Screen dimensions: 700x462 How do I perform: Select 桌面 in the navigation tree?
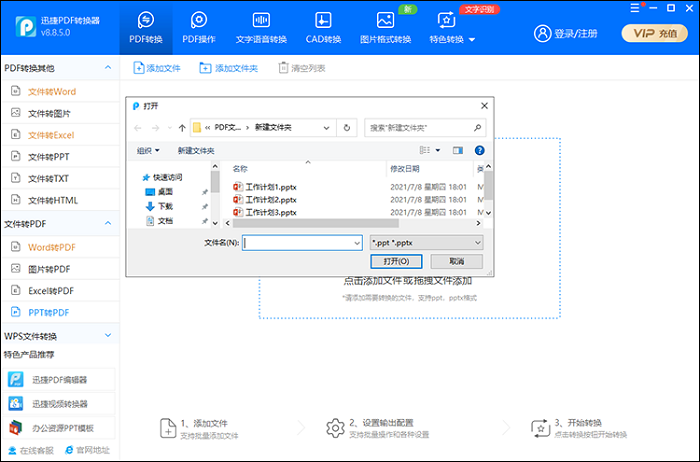159,192
